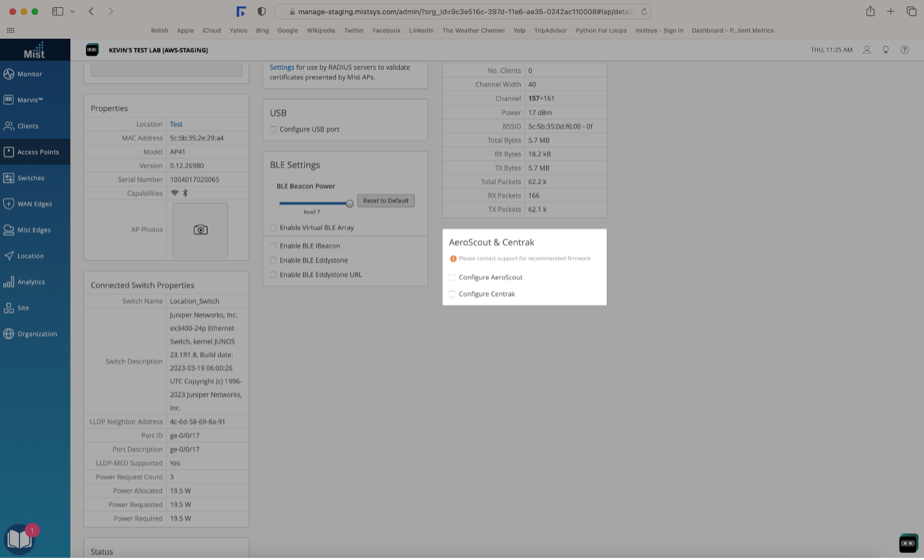This screenshot has width=924, height=560.
Task: Open the Switches page
Action: point(30,178)
